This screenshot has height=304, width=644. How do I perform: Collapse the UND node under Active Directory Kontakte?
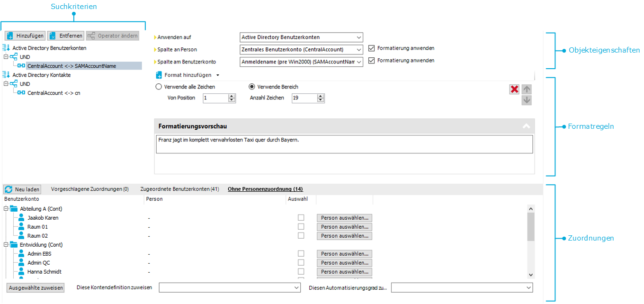(6, 84)
